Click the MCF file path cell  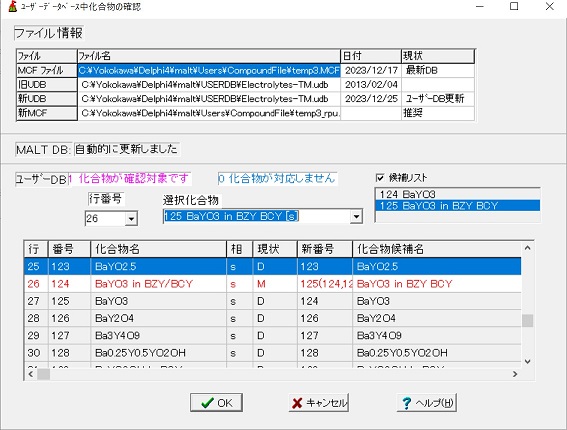(x=209, y=70)
